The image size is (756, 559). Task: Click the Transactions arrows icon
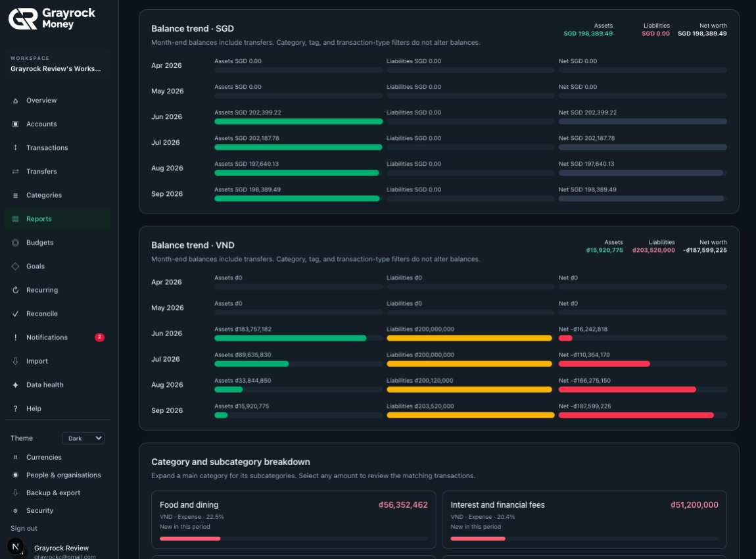(x=15, y=148)
